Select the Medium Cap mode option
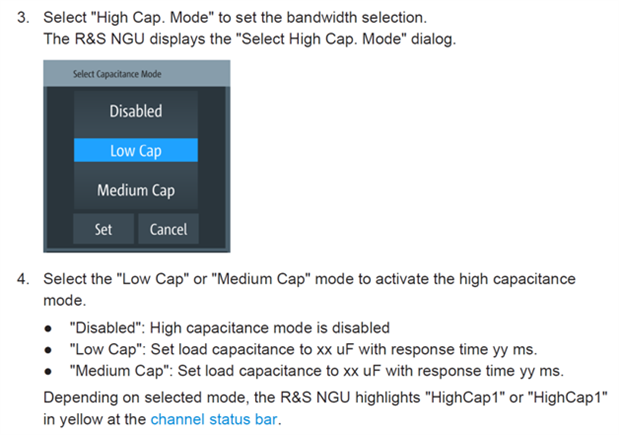Image resolution: width=619 pixels, height=435 pixels. 136,190
